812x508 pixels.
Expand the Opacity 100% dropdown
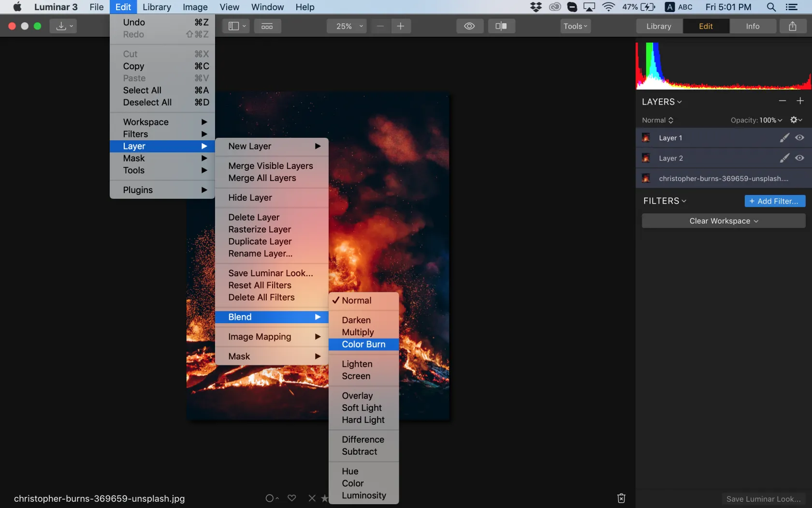coord(770,120)
